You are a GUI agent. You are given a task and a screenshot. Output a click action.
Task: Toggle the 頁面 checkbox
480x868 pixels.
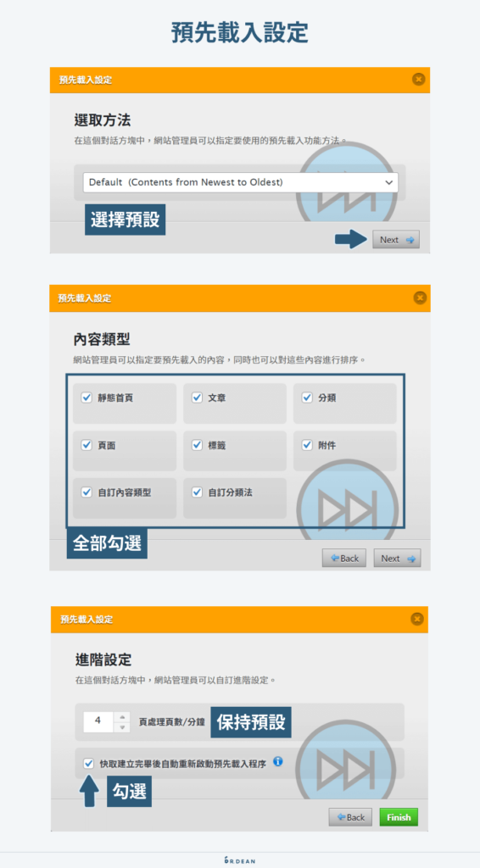pos(87,445)
